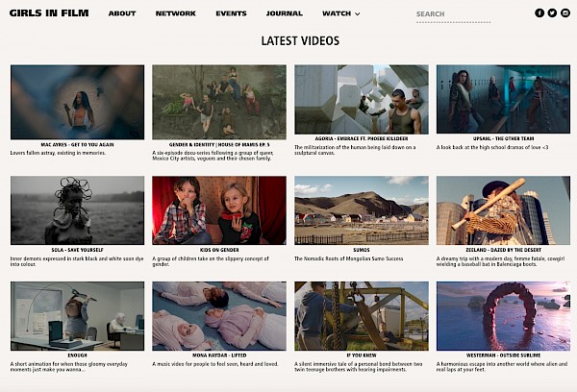Open the Instagram social icon
This screenshot has width=577, height=392.
(x=565, y=13)
